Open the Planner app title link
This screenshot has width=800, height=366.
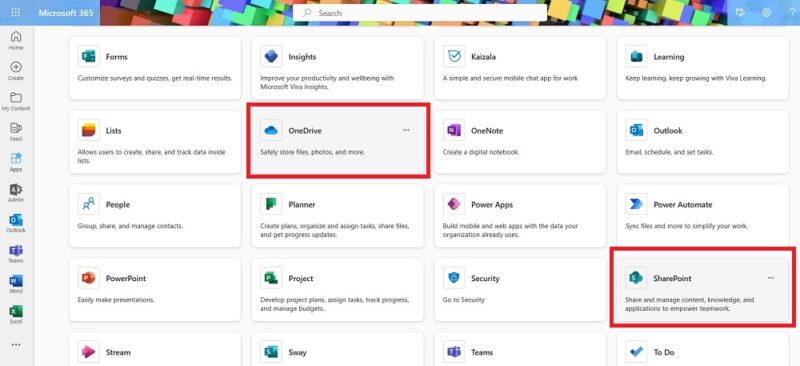[302, 205]
